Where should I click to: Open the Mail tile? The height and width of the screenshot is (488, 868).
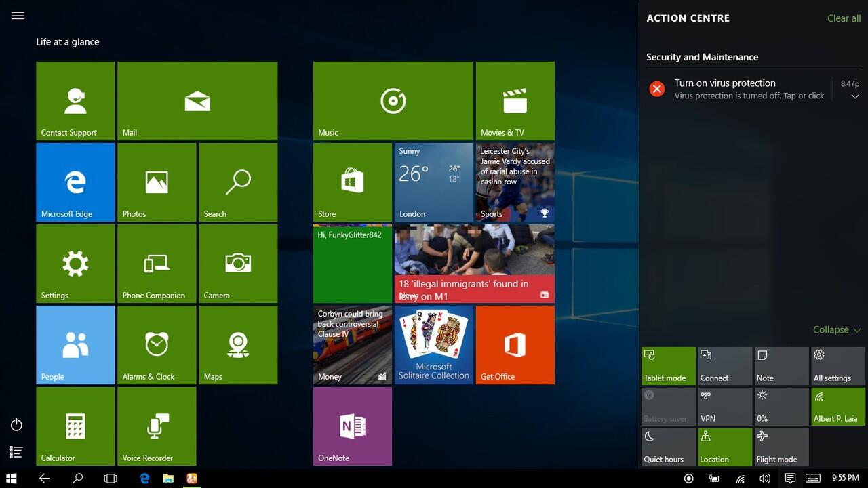coord(197,101)
